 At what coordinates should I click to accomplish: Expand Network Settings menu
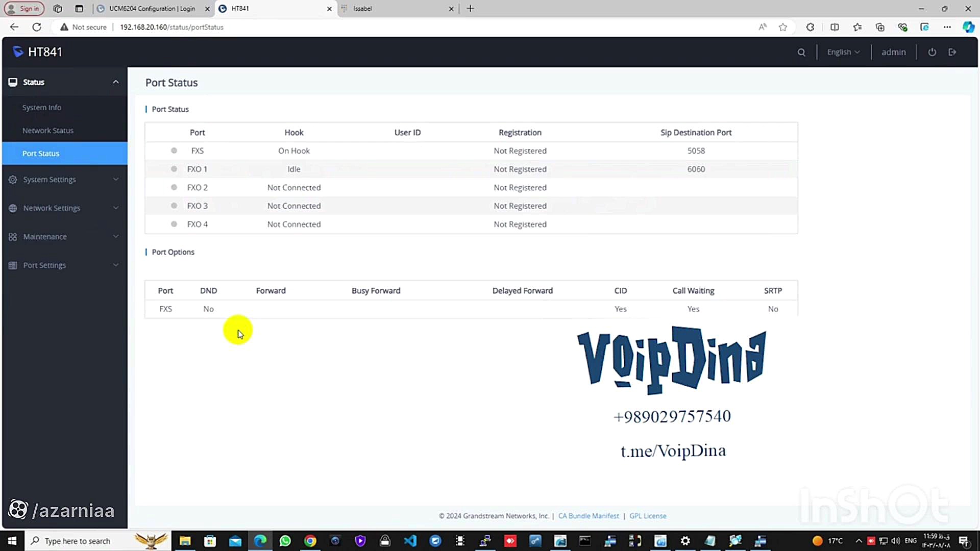pos(64,208)
